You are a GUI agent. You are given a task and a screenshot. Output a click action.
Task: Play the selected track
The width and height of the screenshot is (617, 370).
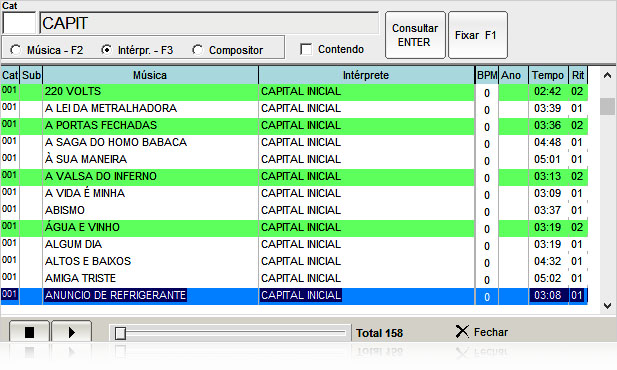pos(71,332)
